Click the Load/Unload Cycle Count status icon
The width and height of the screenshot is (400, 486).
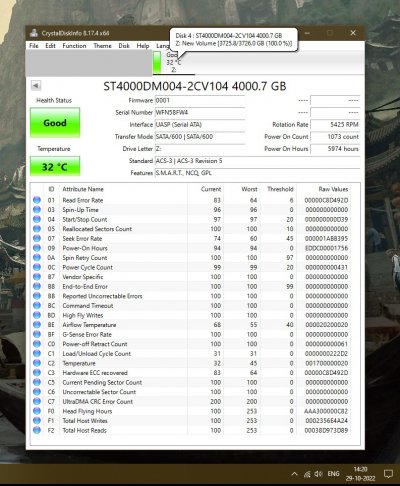click(x=37, y=353)
